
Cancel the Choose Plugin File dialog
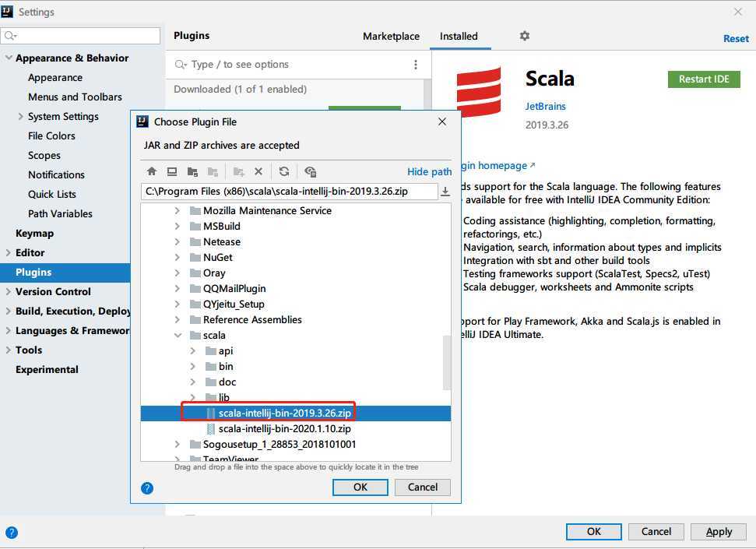(422, 487)
